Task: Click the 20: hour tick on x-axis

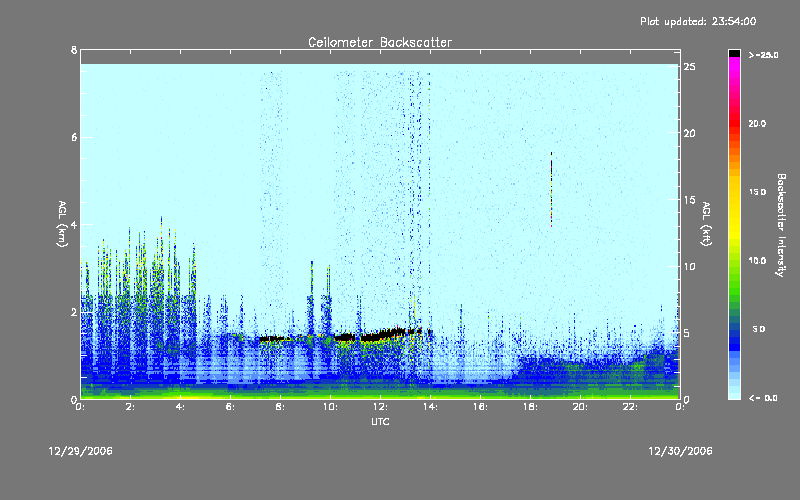Action: (x=580, y=407)
